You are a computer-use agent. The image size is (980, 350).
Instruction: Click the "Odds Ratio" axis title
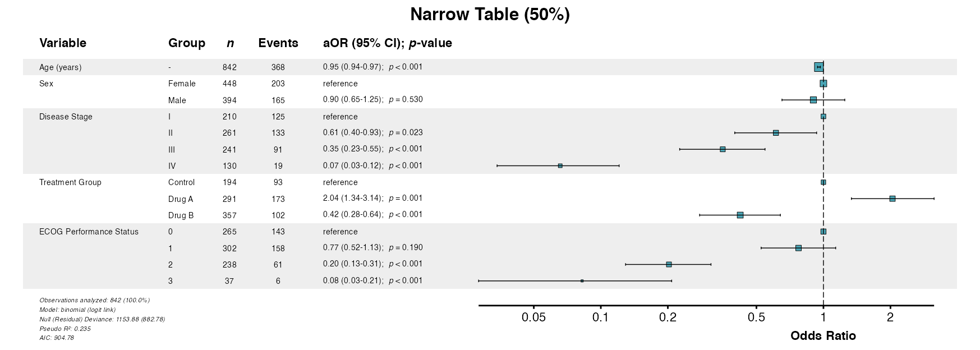823,336
